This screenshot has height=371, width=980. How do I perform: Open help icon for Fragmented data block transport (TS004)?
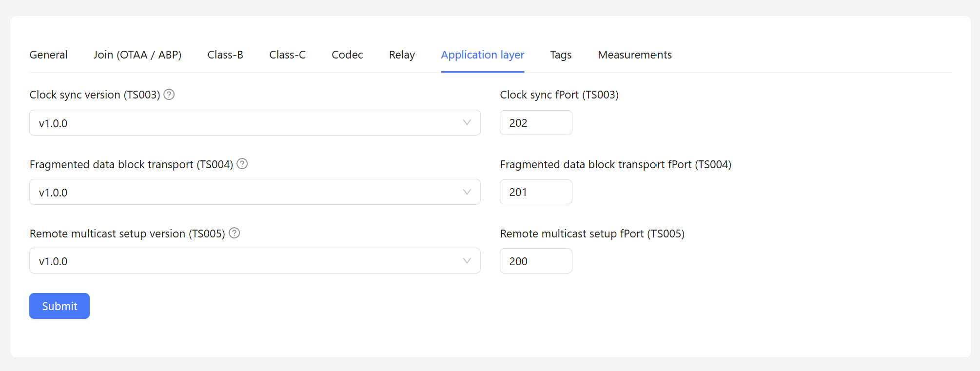coord(242,164)
